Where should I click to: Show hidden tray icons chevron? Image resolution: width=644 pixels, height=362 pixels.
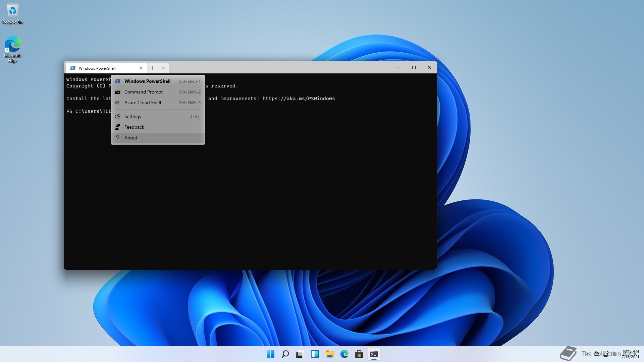pyautogui.click(x=588, y=354)
